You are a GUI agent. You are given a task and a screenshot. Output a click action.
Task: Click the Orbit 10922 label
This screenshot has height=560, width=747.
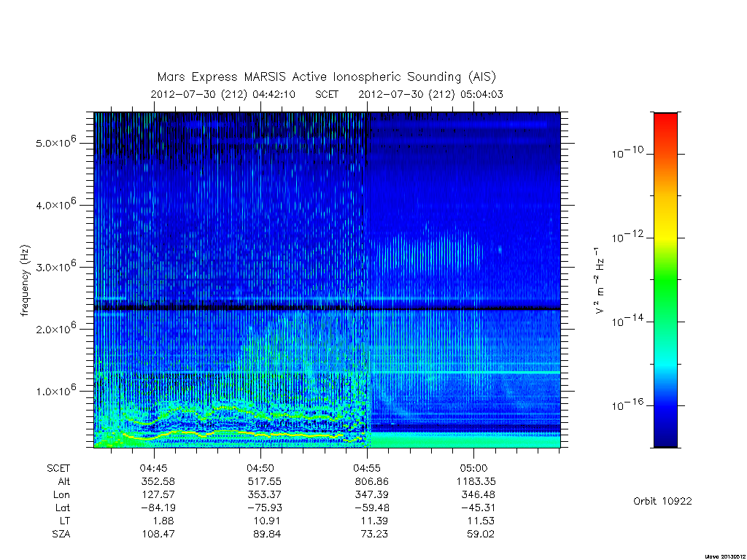point(662,501)
